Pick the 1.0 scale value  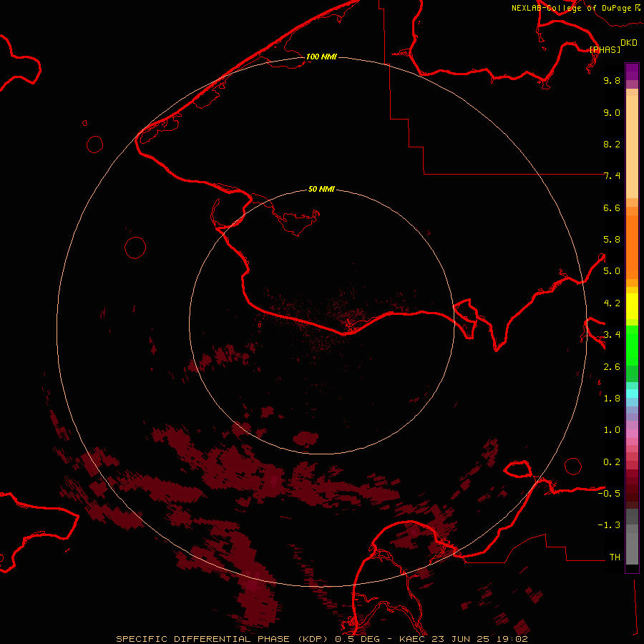612,430
